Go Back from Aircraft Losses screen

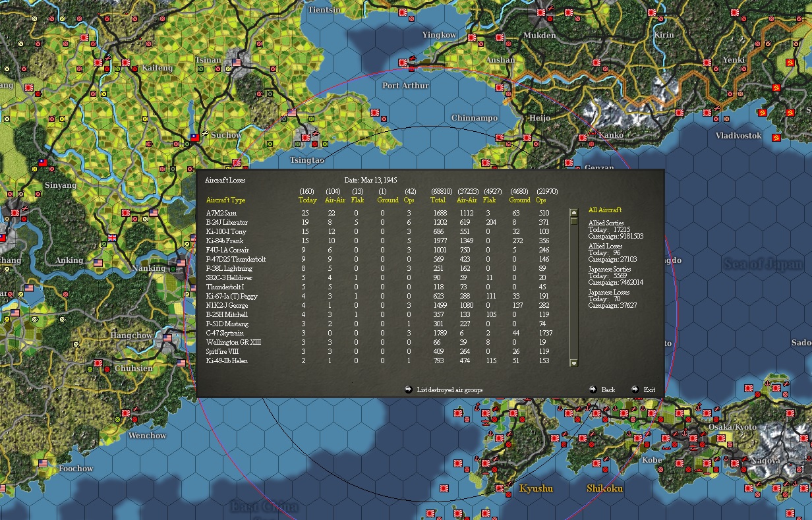coord(602,390)
